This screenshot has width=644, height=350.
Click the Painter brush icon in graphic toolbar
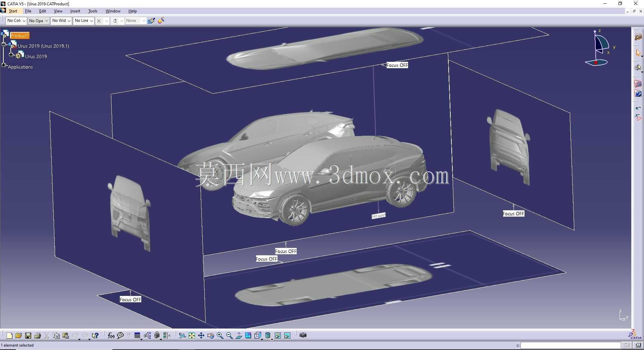pos(151,20)
